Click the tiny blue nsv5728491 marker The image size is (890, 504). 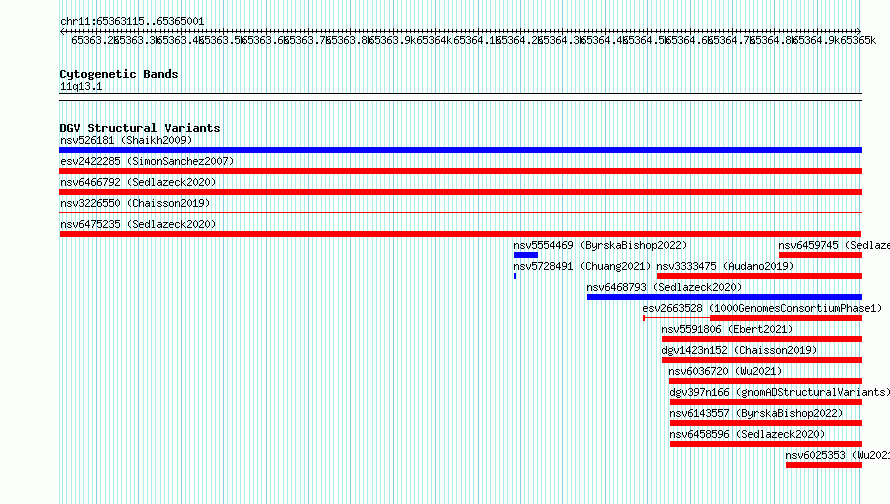click(x=515, y=276)
